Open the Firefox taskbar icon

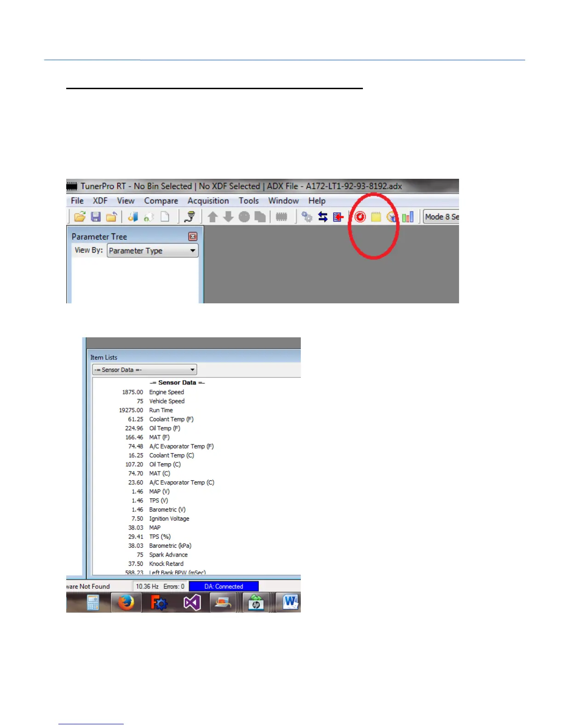click(126, 602)
